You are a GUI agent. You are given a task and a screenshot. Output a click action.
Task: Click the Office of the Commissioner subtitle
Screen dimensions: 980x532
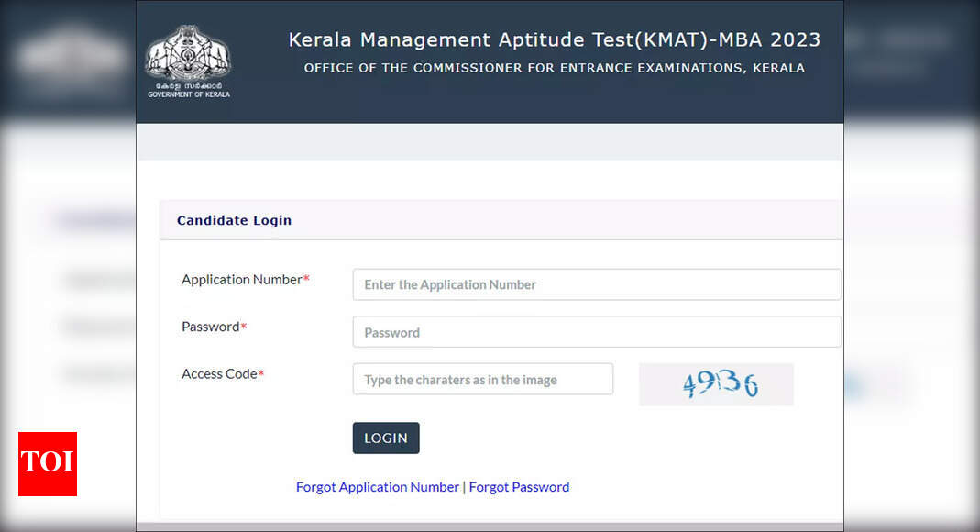coord(555,68)
